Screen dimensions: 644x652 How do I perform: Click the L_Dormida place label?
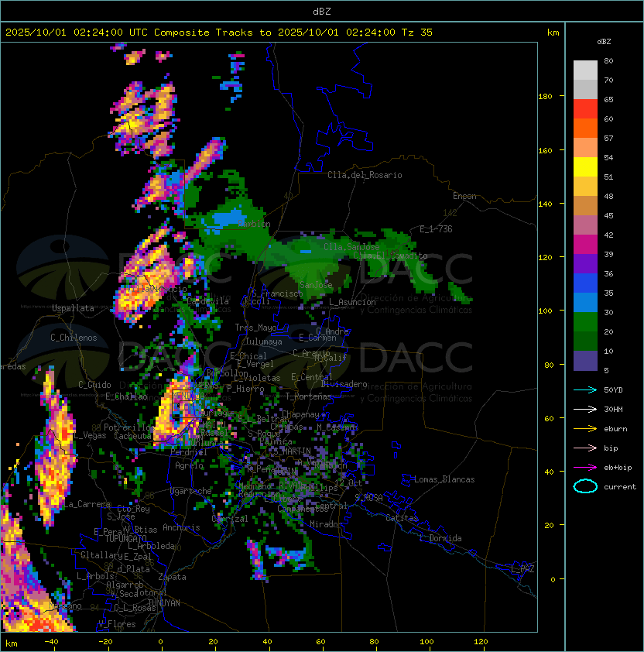(440, 538)
